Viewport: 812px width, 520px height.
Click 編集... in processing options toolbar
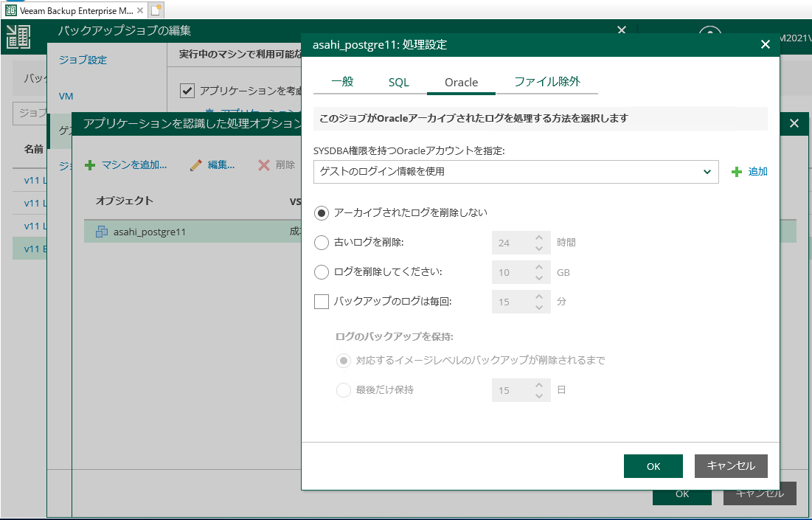[221, 165]
